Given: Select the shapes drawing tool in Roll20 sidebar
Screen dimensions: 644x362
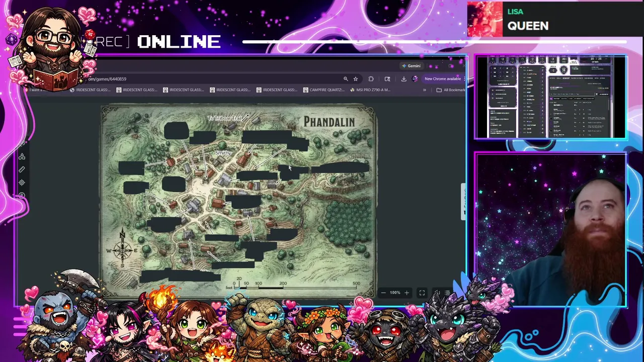Looking at the screenshot, I should (x=22, y=157).
